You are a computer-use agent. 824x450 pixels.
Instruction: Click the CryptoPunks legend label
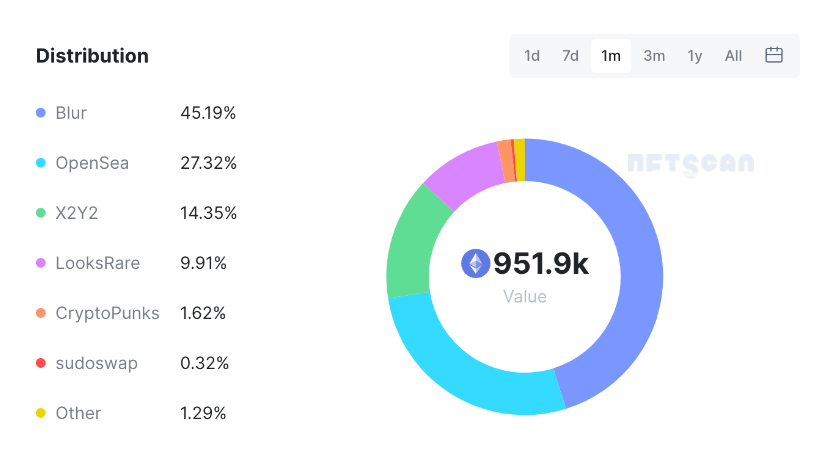pos(107,313)
